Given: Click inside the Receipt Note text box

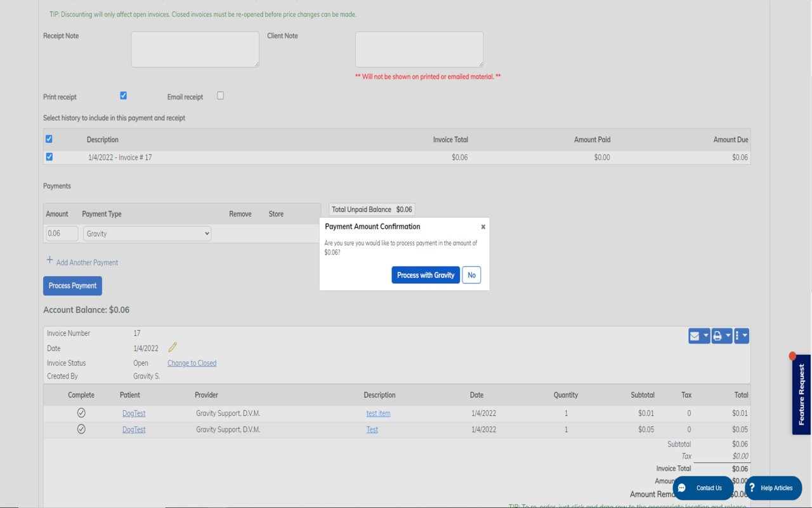Looking at the screenshot, I should [195, 49].
